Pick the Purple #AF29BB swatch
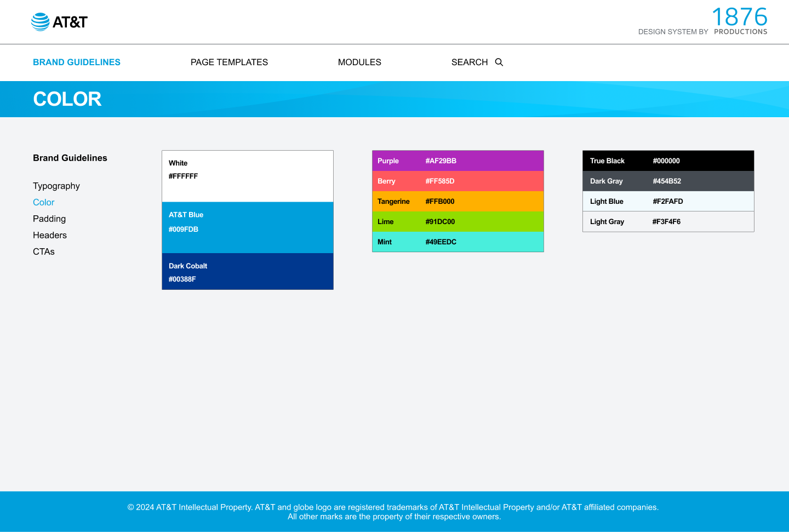The image size is (789, 532). [x=458, y=161]
